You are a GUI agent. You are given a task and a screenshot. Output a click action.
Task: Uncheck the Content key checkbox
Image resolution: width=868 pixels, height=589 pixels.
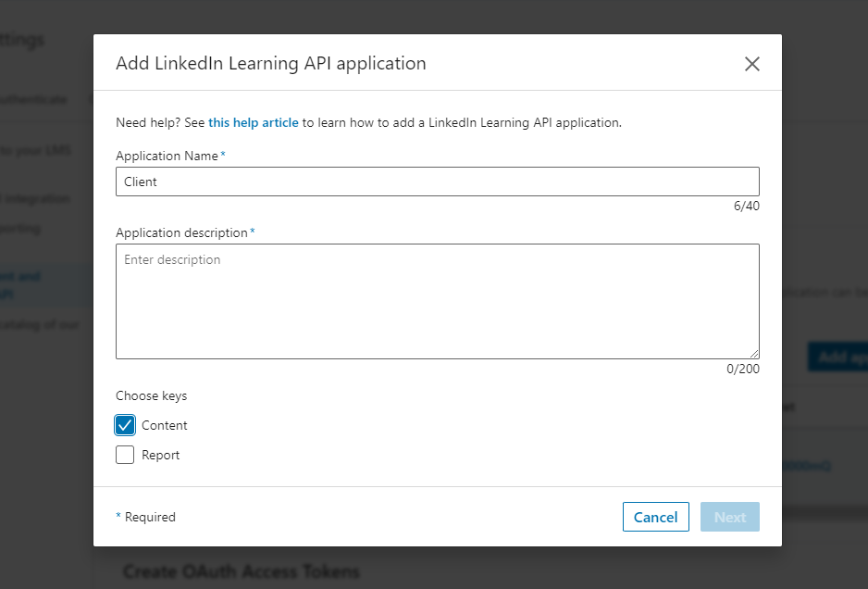click(124, 425)
